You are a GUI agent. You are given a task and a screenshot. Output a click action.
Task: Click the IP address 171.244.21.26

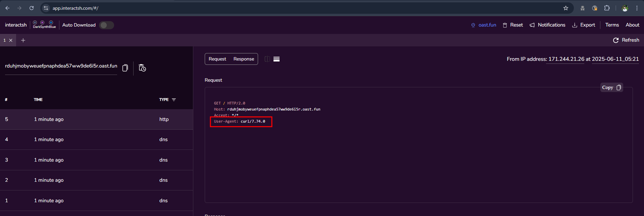566,59
